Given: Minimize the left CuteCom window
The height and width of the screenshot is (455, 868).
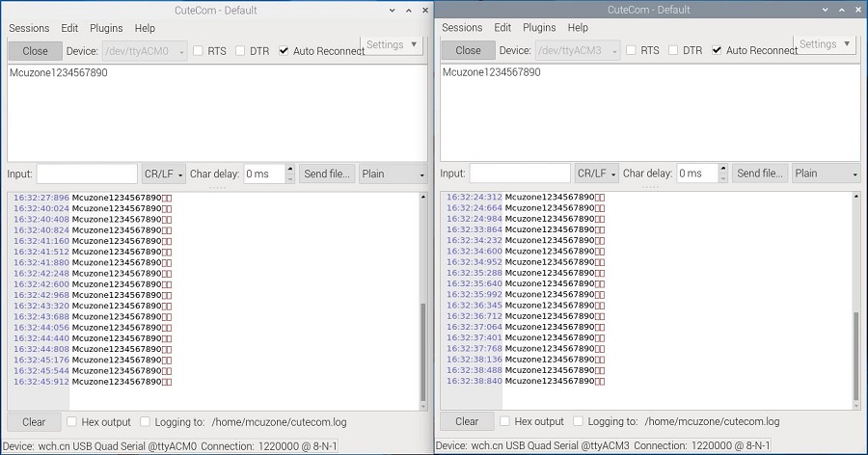Looking at the screenshot, I should click(392, 11).
